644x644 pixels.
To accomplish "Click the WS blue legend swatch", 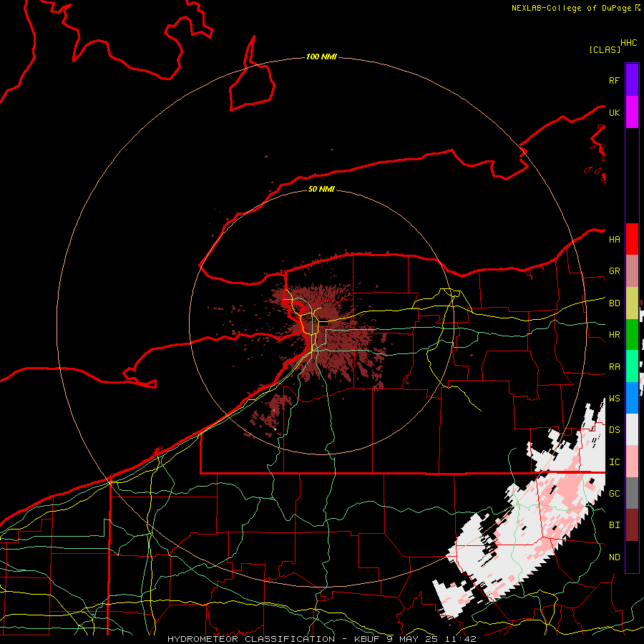I will 632,398.
